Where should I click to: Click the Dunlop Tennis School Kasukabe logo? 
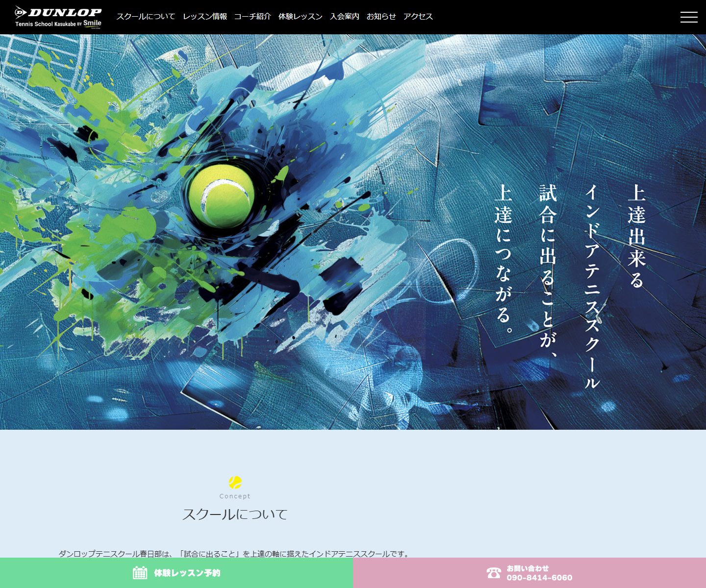pyautogui.click(x=58, y=17)
